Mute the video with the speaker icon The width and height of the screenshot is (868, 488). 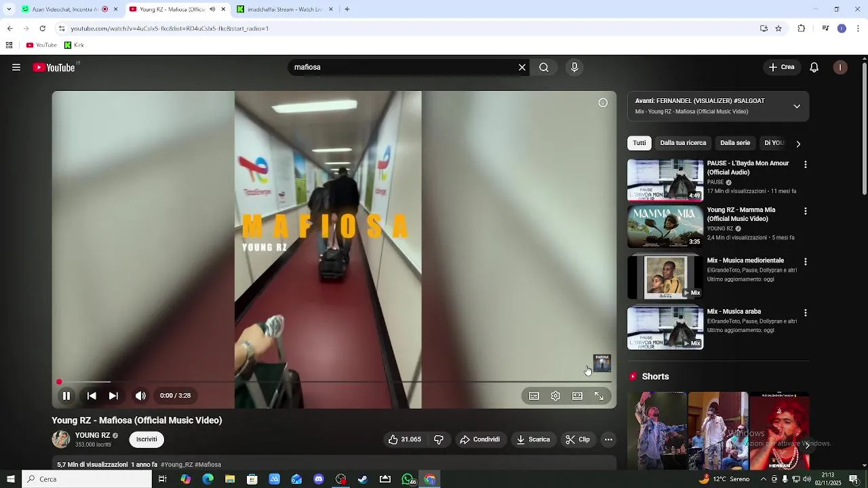point(140,396)
